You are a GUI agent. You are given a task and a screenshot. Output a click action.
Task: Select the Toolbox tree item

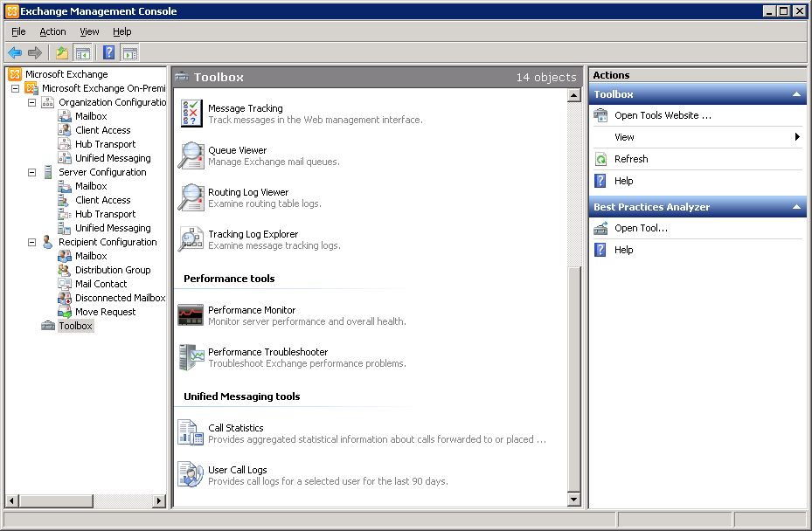click(x=76, y=326)
